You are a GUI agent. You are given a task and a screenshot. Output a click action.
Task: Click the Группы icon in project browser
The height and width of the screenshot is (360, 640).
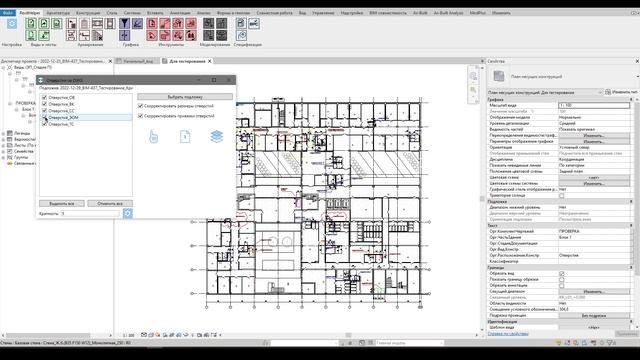[10, 157]
